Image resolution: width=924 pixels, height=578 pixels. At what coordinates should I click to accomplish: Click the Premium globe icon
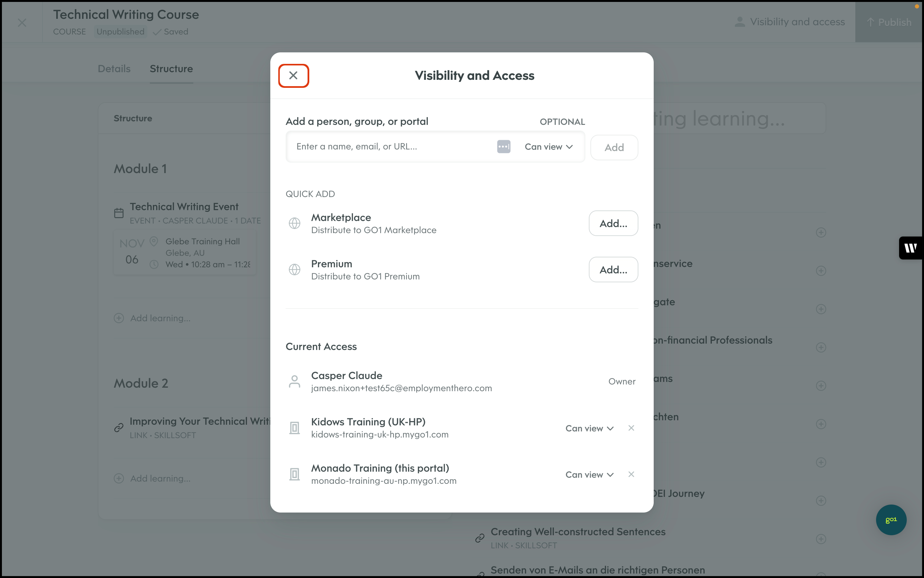click(295, 270)
